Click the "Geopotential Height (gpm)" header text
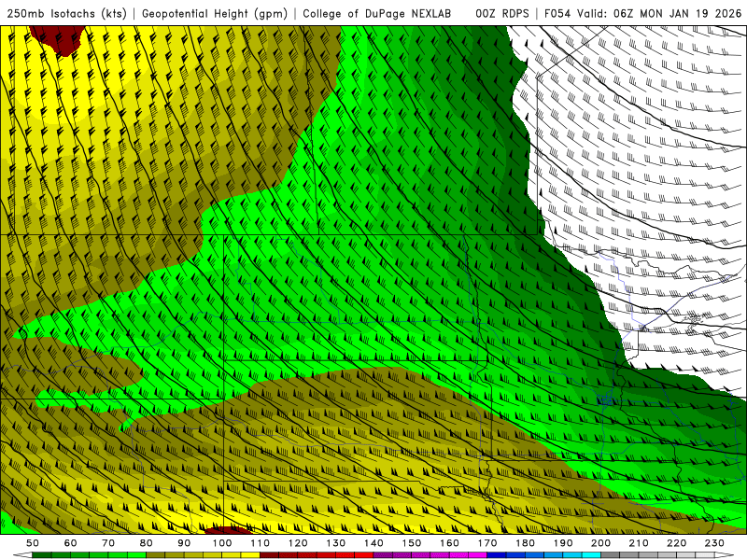This screenshot has height=560, width=747. tap(215, 13)
